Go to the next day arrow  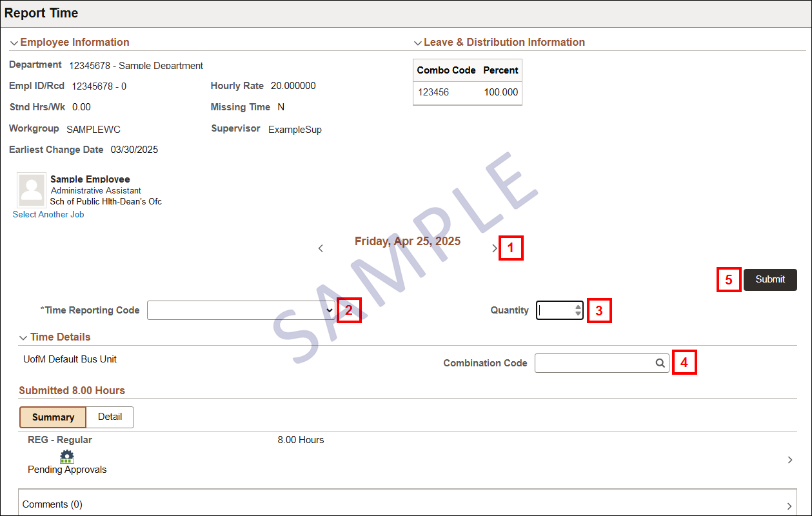pyautogui.click(x=495, y=248)
